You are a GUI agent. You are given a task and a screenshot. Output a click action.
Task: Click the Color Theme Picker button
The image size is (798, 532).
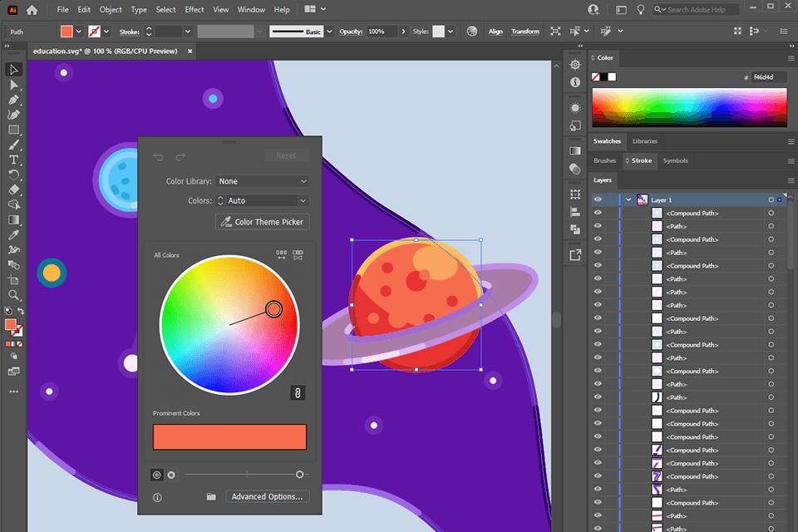point(262,222)
